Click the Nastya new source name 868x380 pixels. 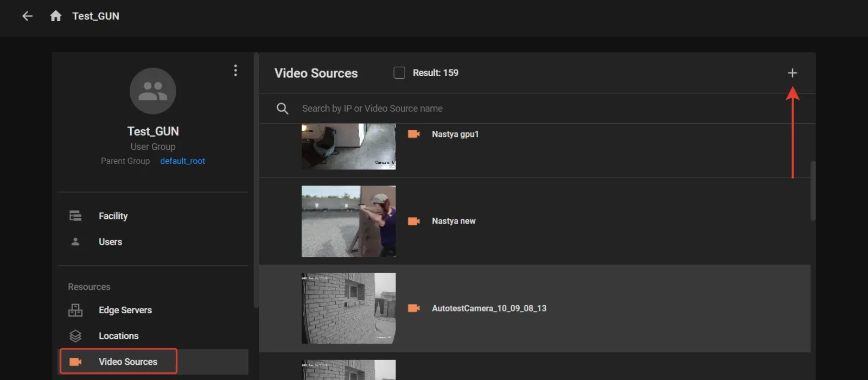point(454,221)
